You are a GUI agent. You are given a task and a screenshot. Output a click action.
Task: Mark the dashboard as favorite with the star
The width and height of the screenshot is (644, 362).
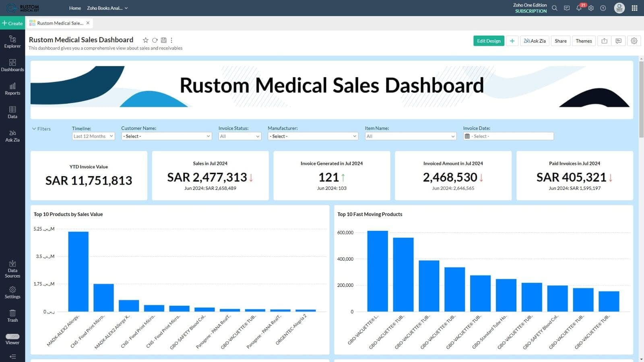pyautogui.click(x=146, y=40)
